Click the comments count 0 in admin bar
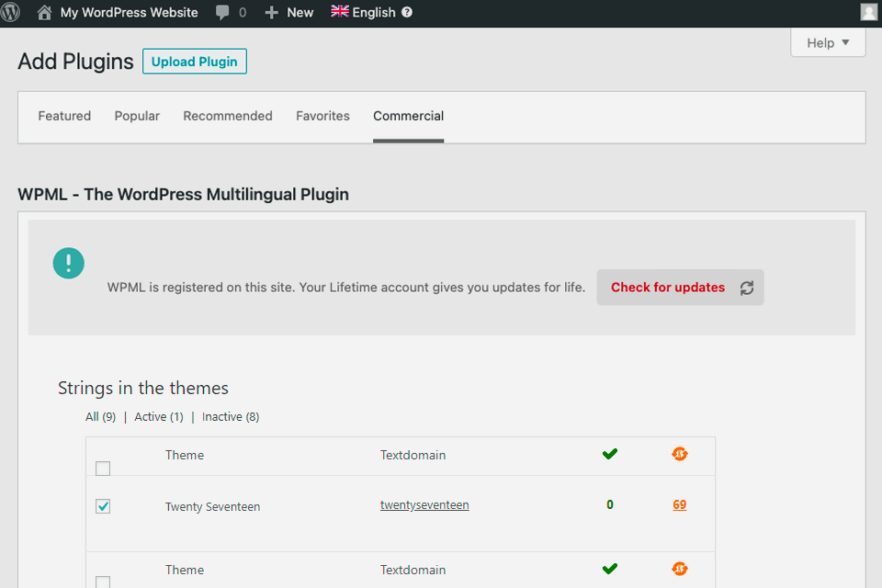 [x=243, y=12]
